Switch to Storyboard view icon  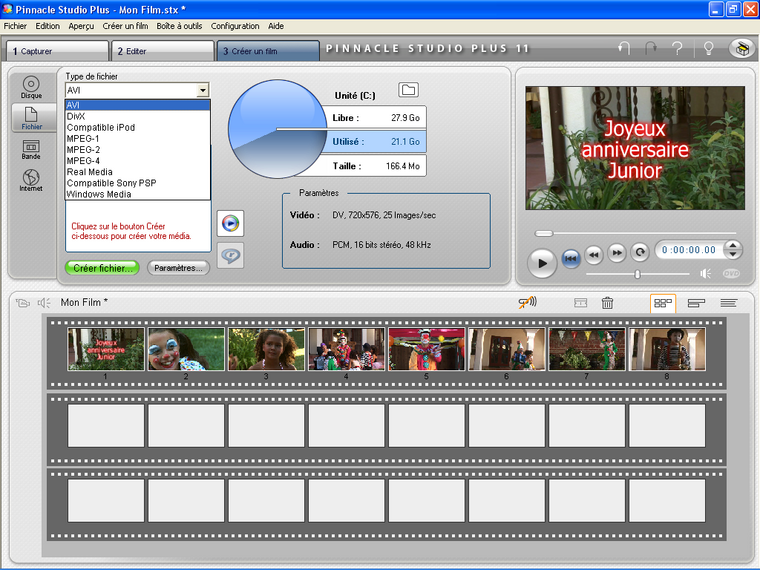(x=663, y=303)
